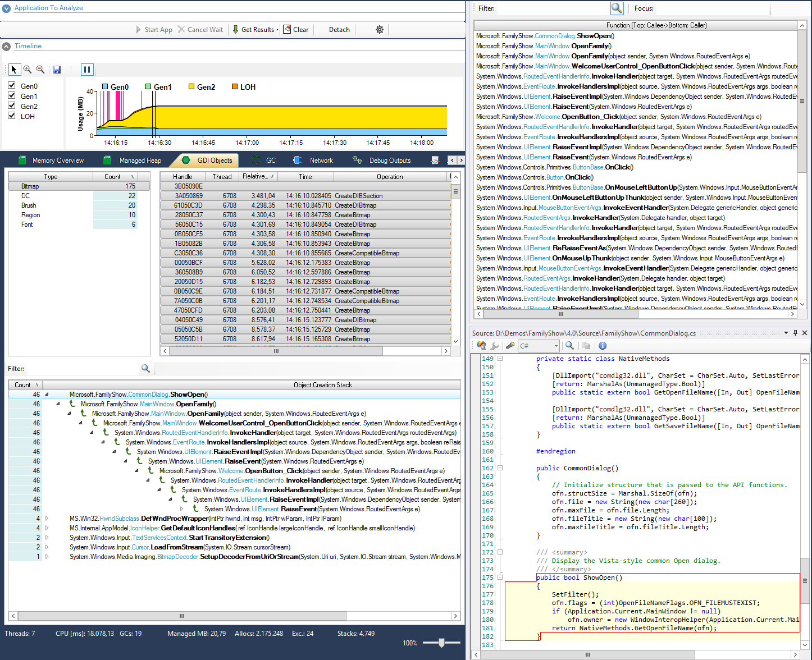
Task: Select the zoom-out magnifier above the timeline
Action: (39, 69)
